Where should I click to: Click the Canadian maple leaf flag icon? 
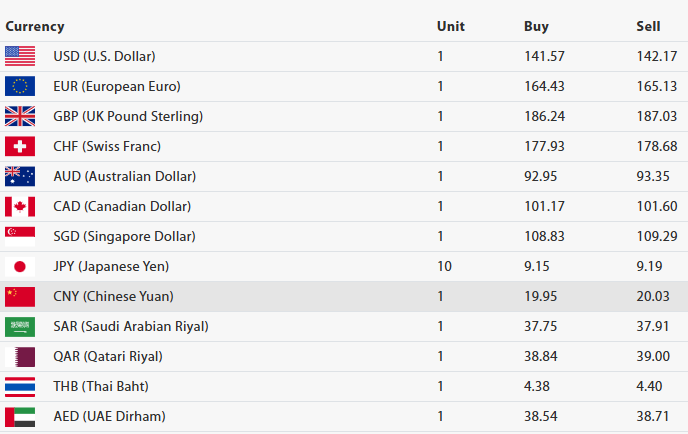tap(20, 206)
